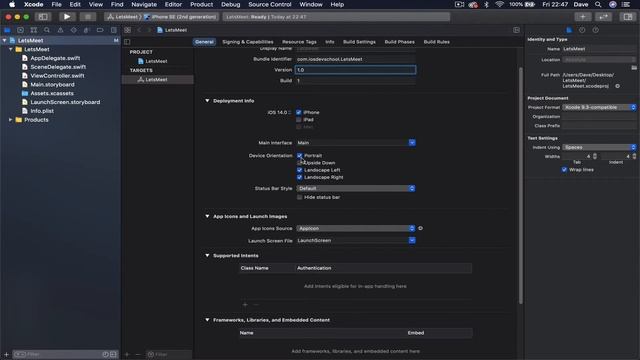Stop the running scheme
The height and width of the screenshot is (360, 640).
click(x=87, y=17)
